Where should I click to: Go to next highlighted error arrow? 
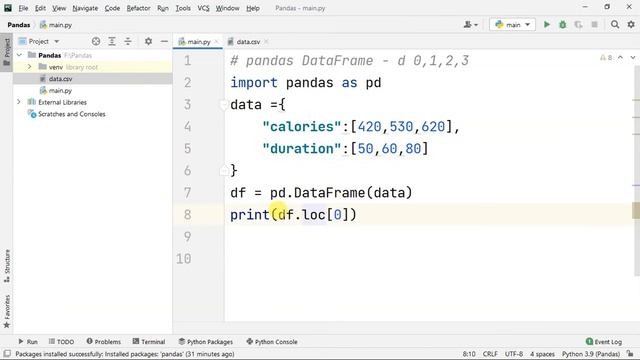pos(633,58)
